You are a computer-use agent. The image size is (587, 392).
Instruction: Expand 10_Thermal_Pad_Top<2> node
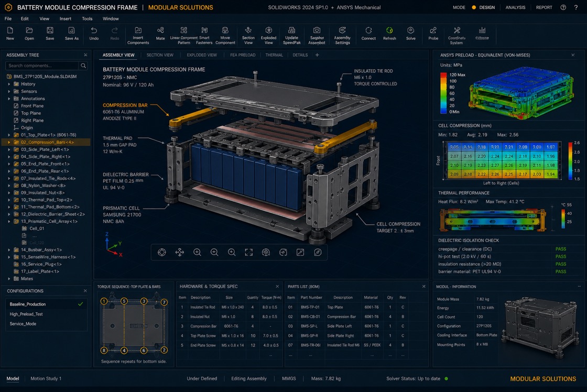pyautogui.click(x=9, y=200)
